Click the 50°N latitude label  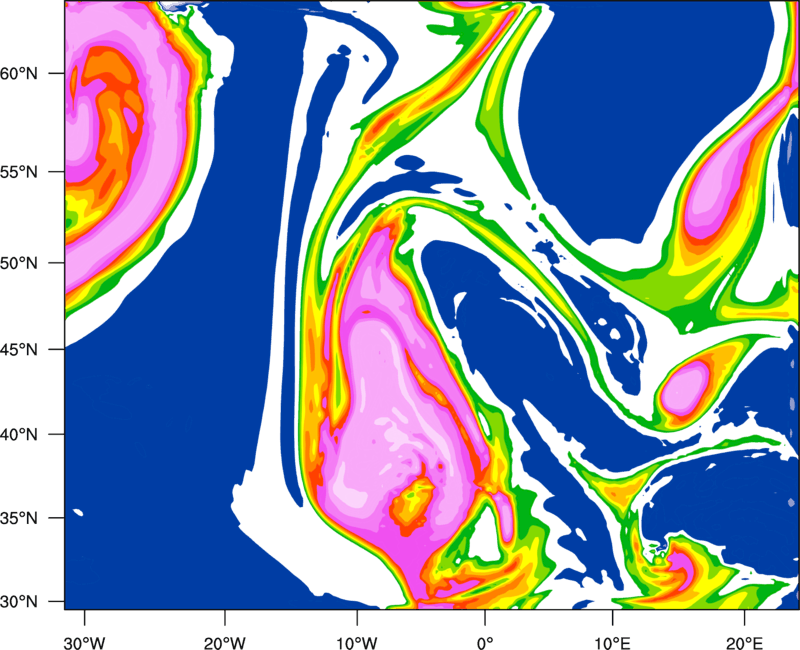[19, 263]
